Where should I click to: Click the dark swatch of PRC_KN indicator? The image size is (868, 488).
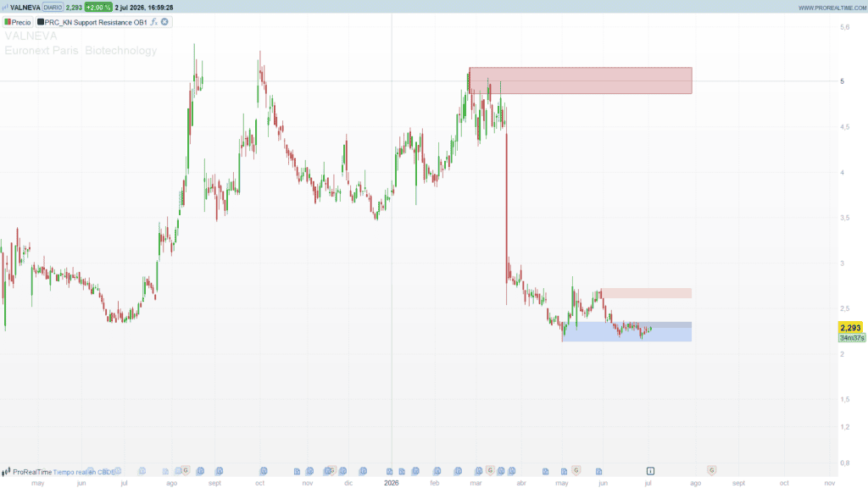tap(41, 22)
